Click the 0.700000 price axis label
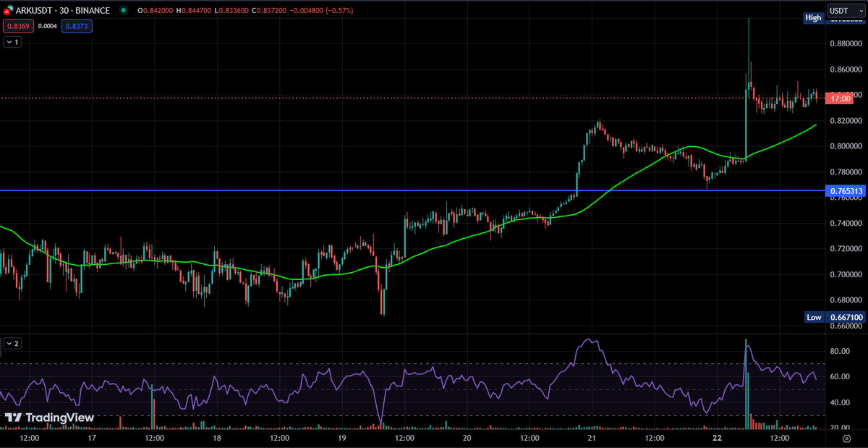Viewport: 868px width, 448px height. (845, 275)
